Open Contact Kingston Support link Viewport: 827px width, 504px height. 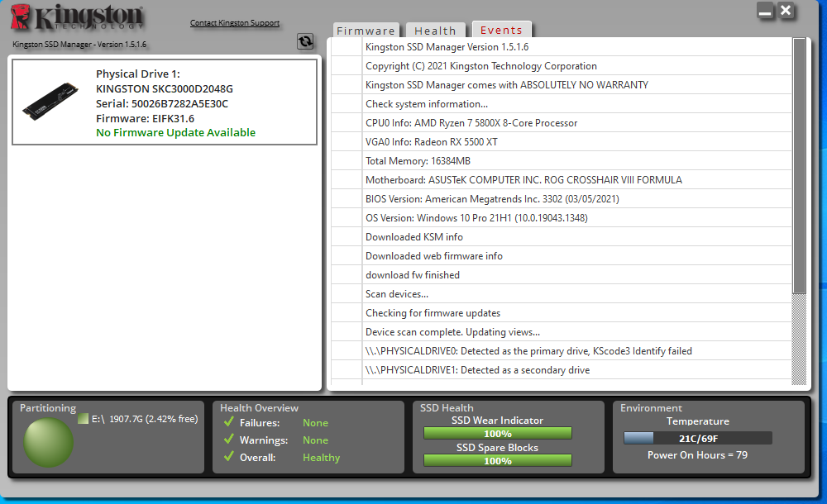[x=235, y=22]
